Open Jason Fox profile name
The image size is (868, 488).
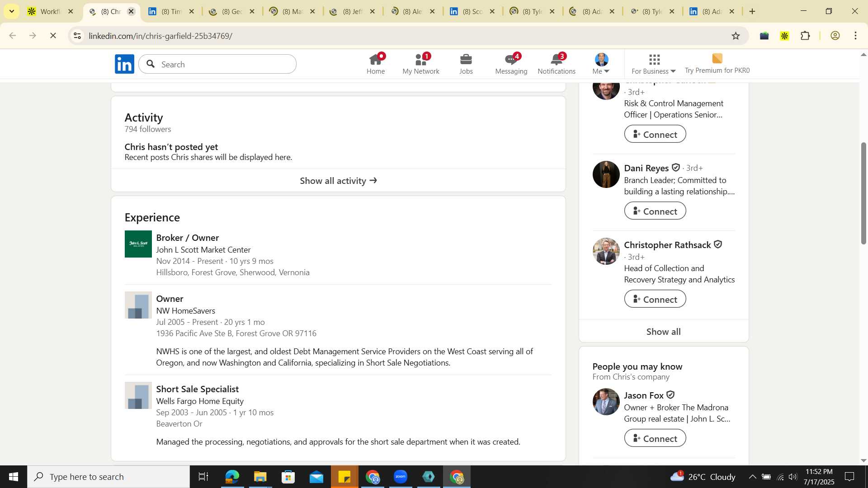click(x=644, y=395)
